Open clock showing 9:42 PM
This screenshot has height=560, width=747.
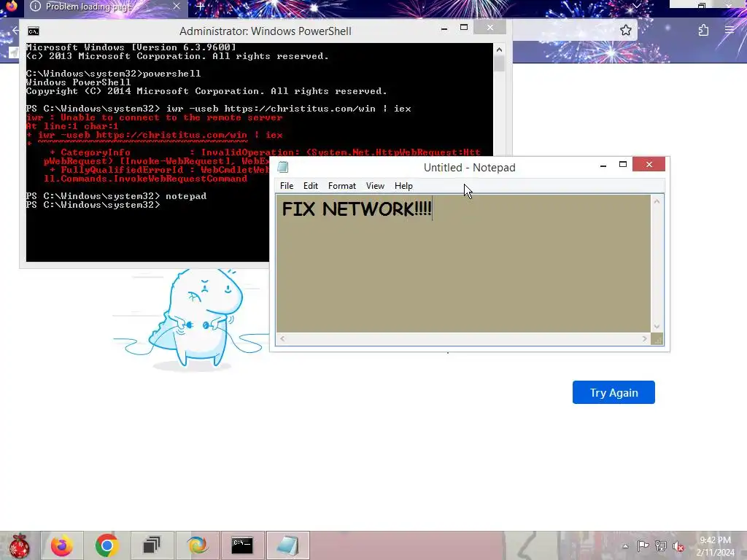click(715, 546)
